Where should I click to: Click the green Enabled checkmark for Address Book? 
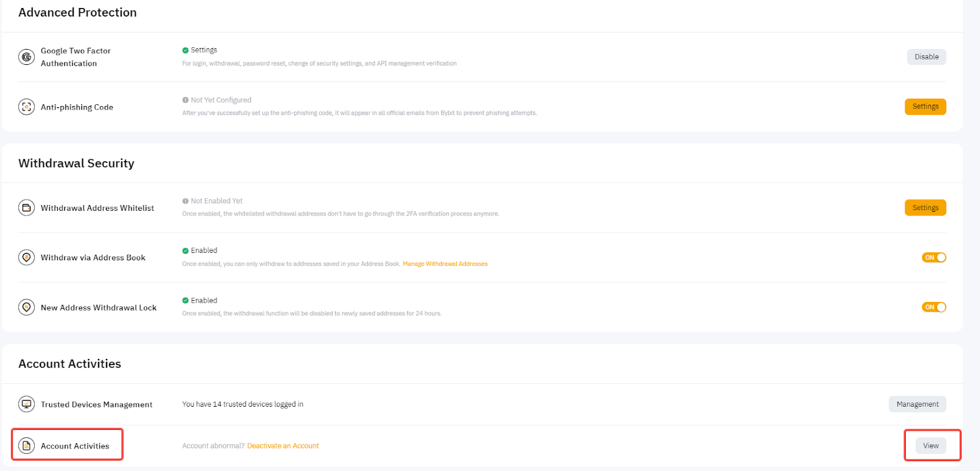point(185,251)
